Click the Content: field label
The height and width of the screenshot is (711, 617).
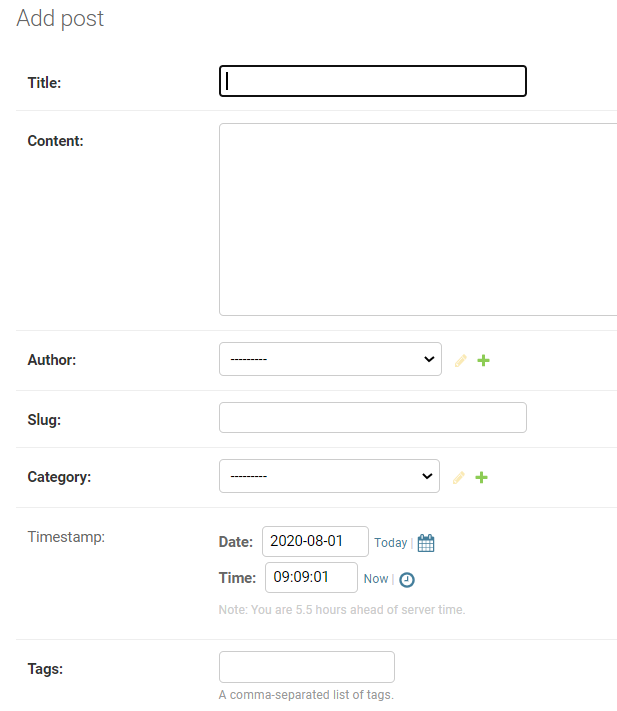[55, 141]
